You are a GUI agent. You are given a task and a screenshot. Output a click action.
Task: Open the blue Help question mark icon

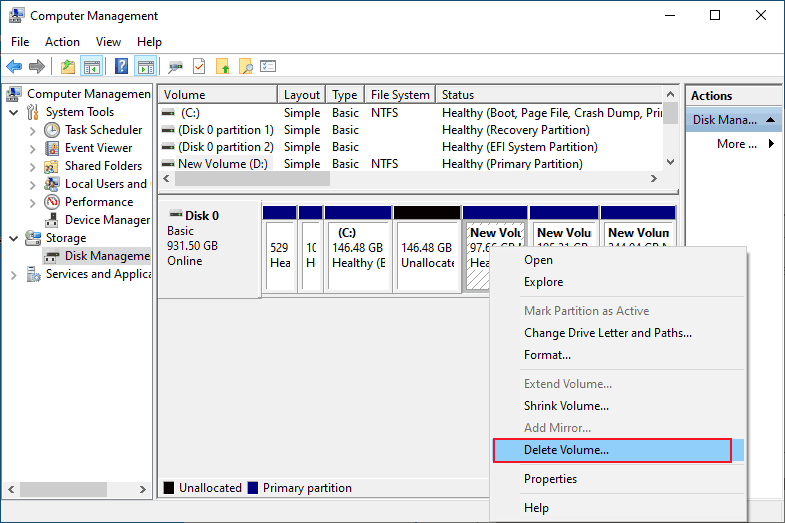(121, 66)
